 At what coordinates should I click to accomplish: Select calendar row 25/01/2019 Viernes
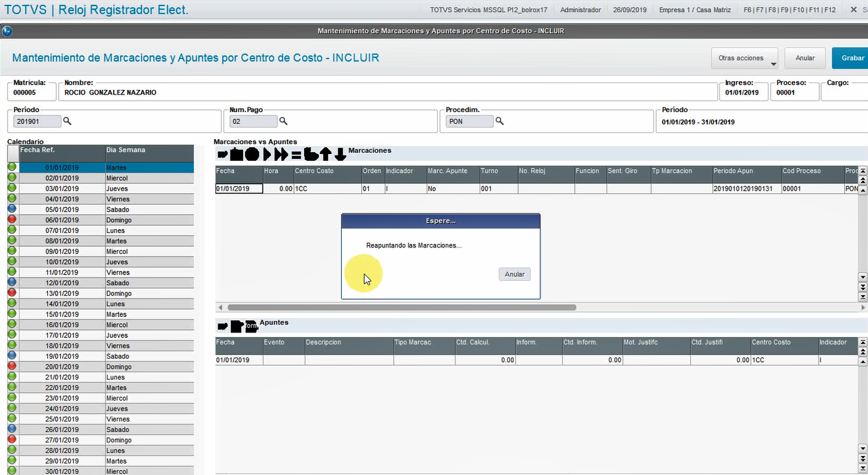coord(106,419)
